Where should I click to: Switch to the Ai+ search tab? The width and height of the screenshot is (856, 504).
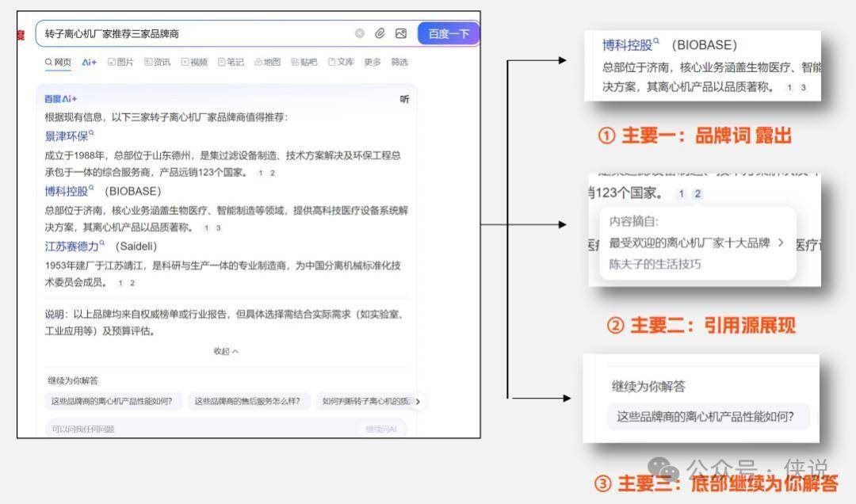[89, 63]
